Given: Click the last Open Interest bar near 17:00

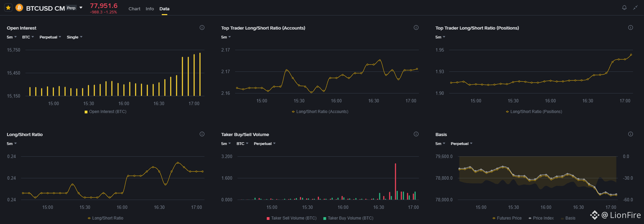Looking at the screenshot, I should pos(200,74).
